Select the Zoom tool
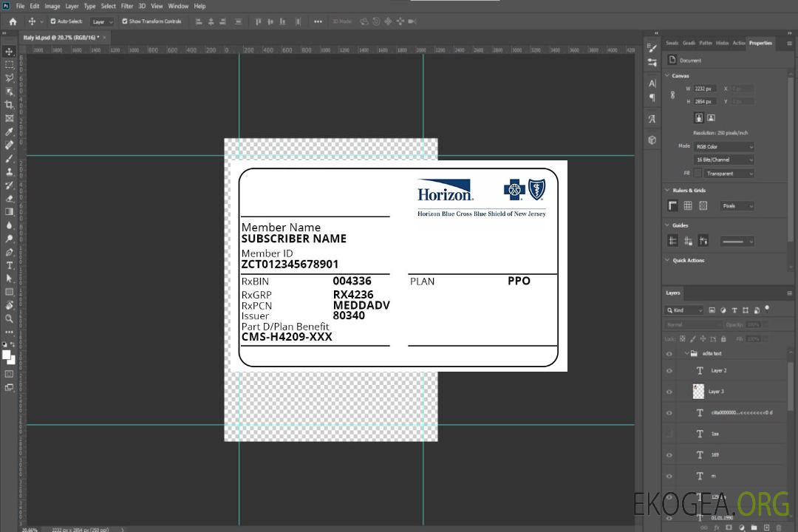 (x=10, y=319)
